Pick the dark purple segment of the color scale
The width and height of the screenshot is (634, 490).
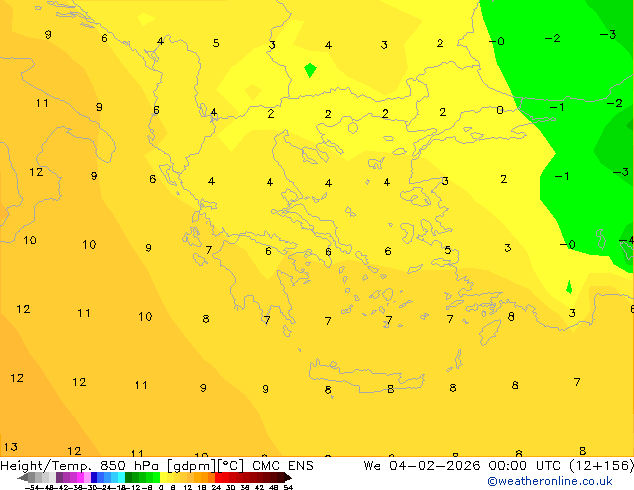pyautogui.click(x=59, y=477)
